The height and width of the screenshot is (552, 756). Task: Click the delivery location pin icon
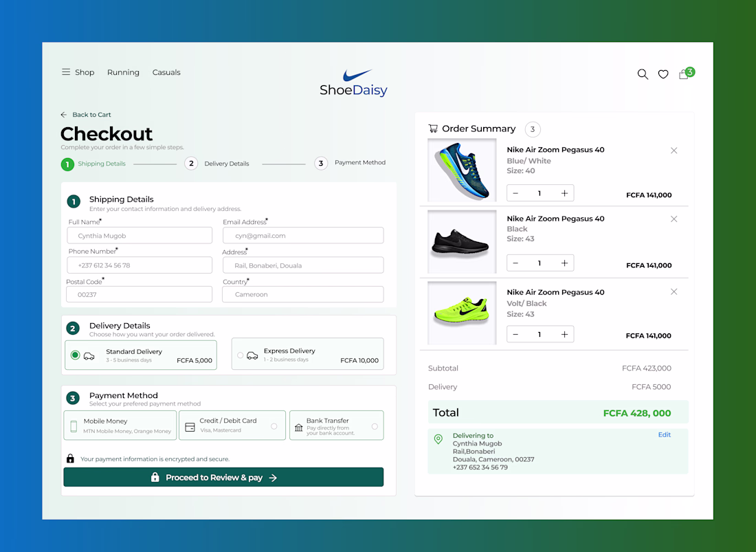438,439
